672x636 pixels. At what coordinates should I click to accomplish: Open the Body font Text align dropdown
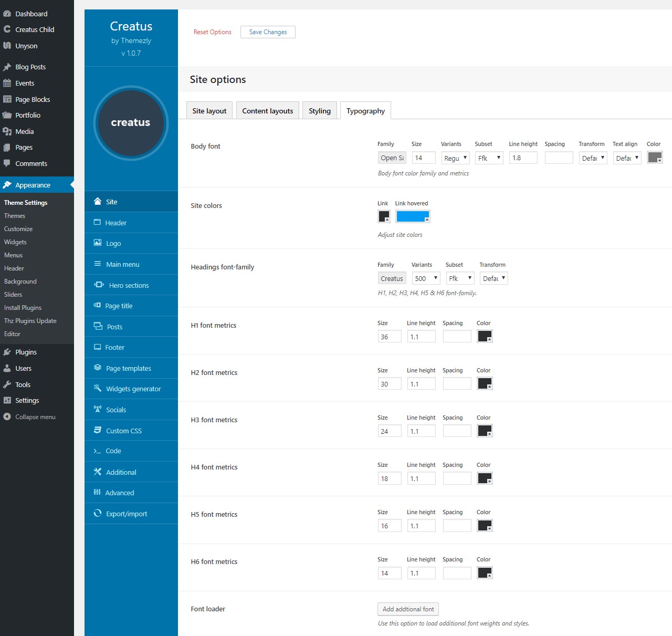627,158
